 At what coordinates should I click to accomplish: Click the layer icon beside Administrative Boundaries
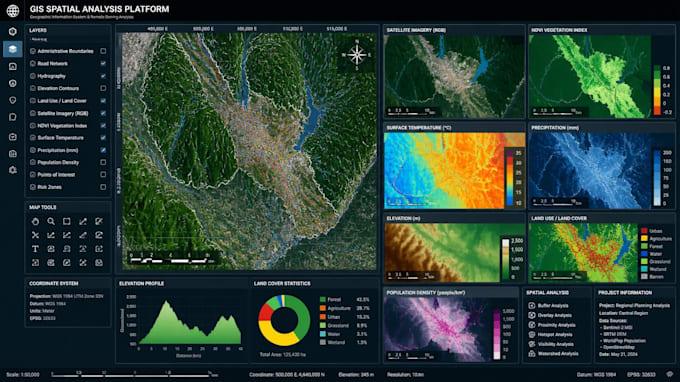point(33,51)
